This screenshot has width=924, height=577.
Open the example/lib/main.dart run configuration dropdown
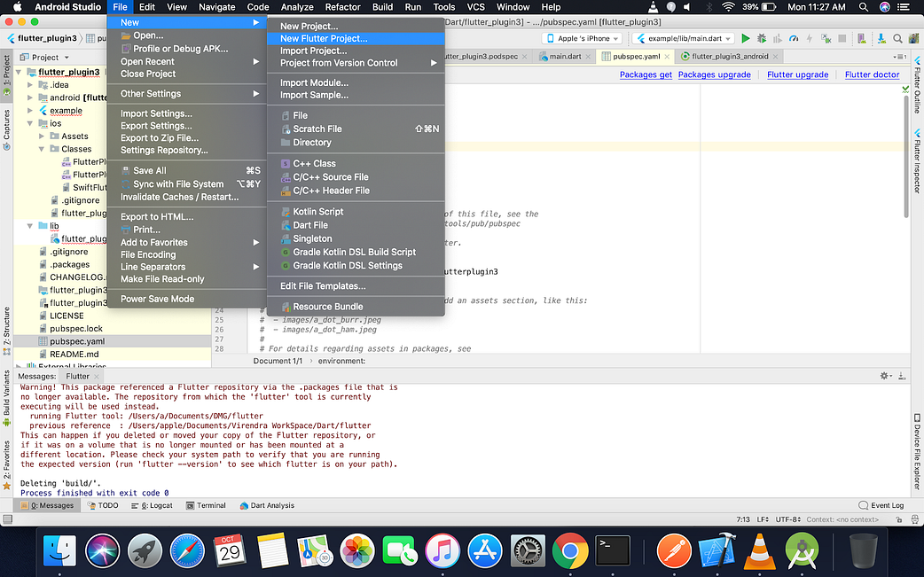(684, 38)
